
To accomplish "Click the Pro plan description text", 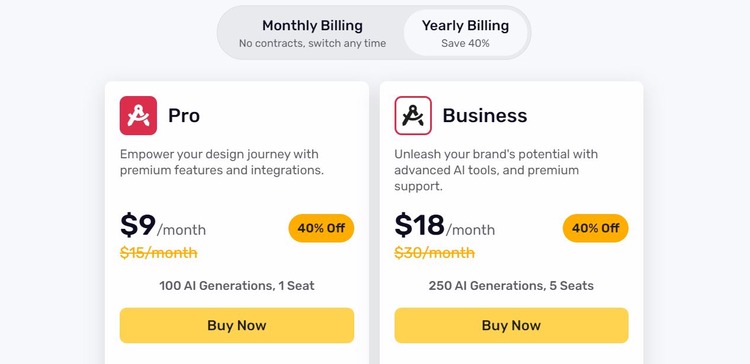I will (221, 162).
